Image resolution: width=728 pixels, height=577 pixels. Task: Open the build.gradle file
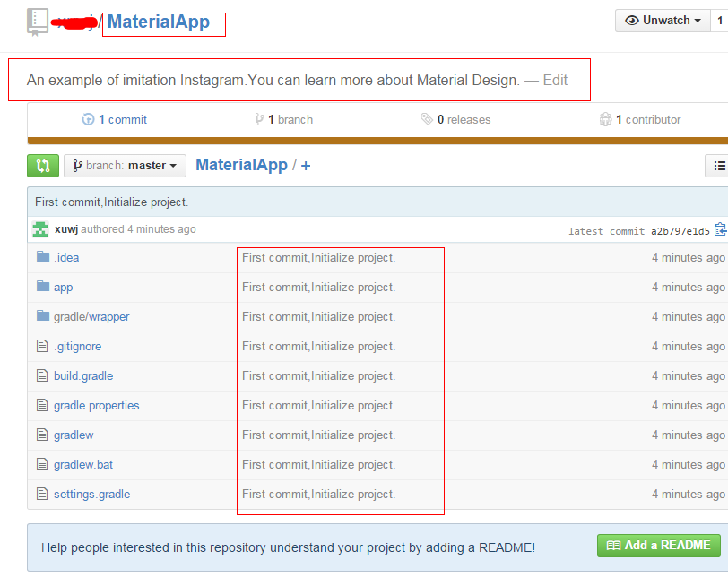tap(83, 376)
